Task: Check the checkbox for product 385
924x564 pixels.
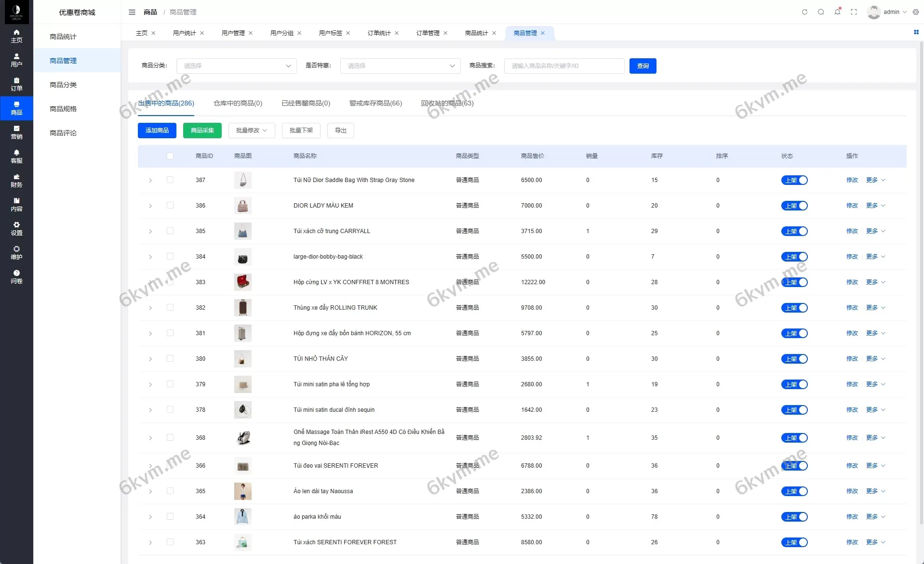Action: pos(170,231)
